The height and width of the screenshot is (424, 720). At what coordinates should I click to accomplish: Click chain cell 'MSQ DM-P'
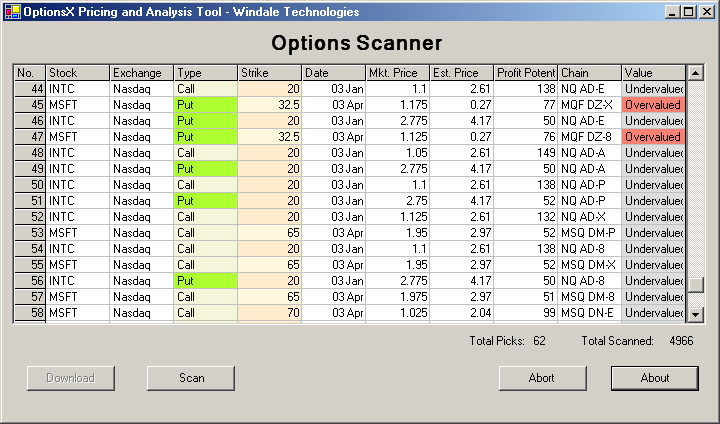(590, 233)
